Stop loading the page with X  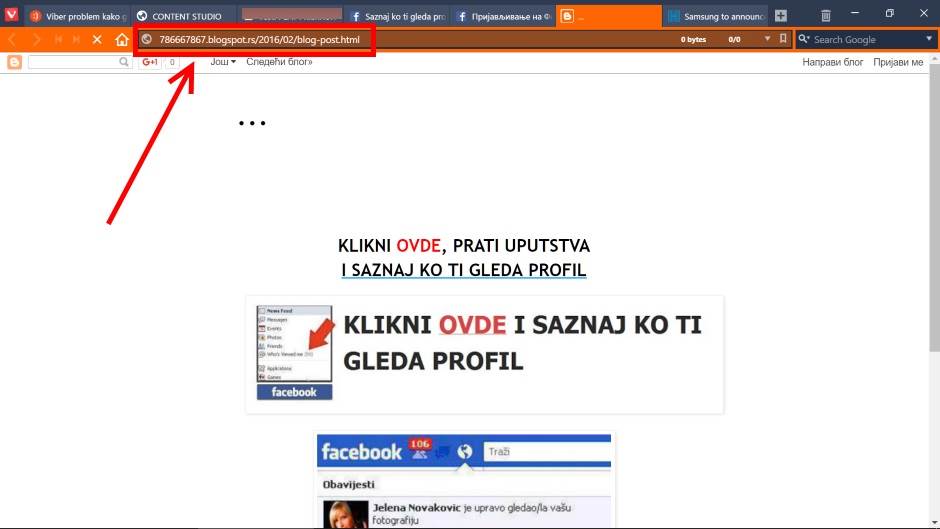97,39
